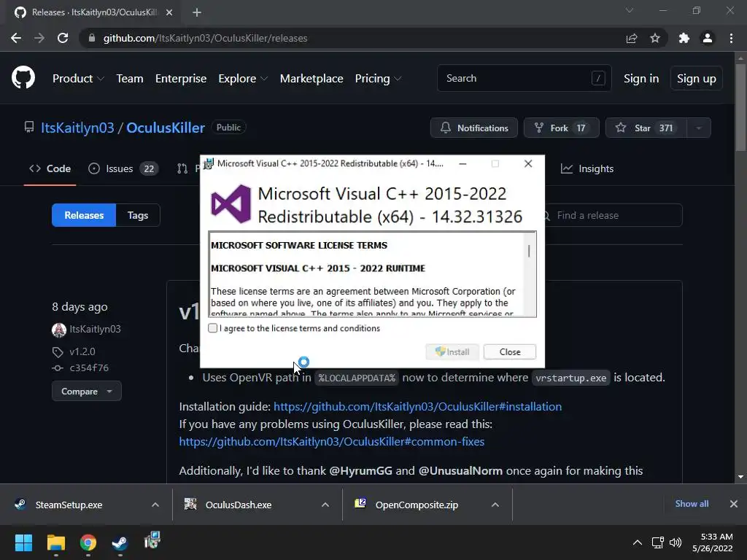747x560 pixels.
Task: Open Chrome from the taskbar
Action: tap(88, 542)
